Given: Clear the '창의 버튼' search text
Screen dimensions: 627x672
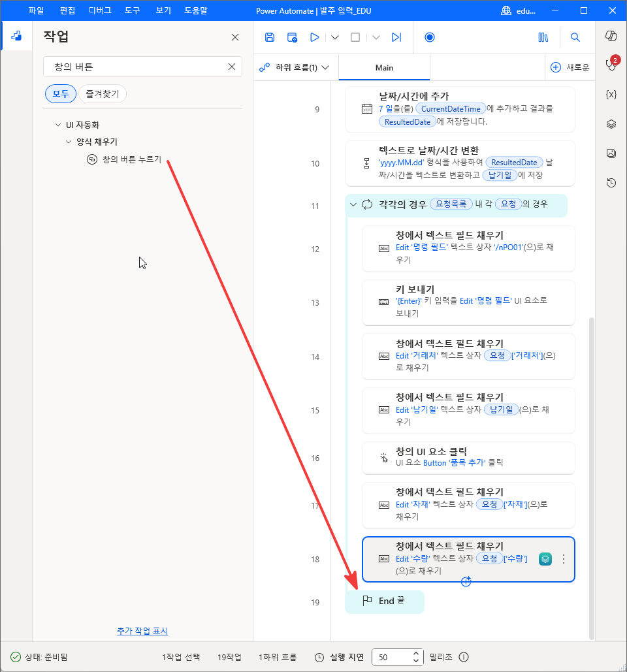Looking at the screenshot, I should point(232,67).
